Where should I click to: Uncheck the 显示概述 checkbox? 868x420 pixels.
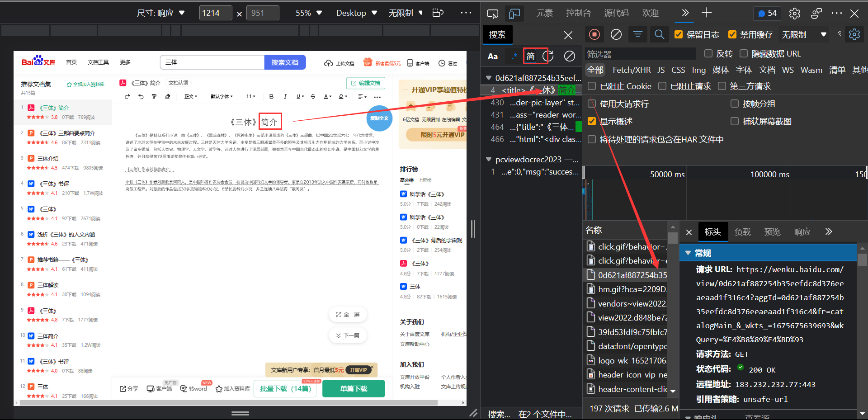(592, 121)
